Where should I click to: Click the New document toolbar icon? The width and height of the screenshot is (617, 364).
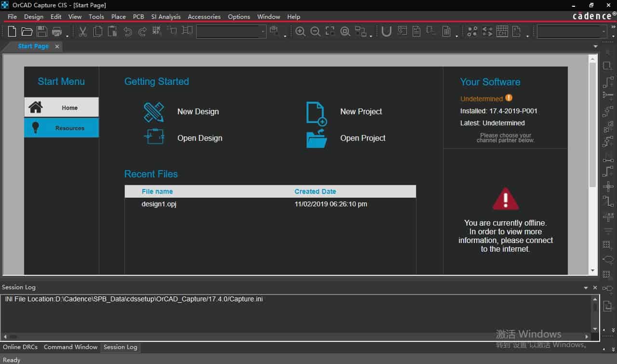12,32
